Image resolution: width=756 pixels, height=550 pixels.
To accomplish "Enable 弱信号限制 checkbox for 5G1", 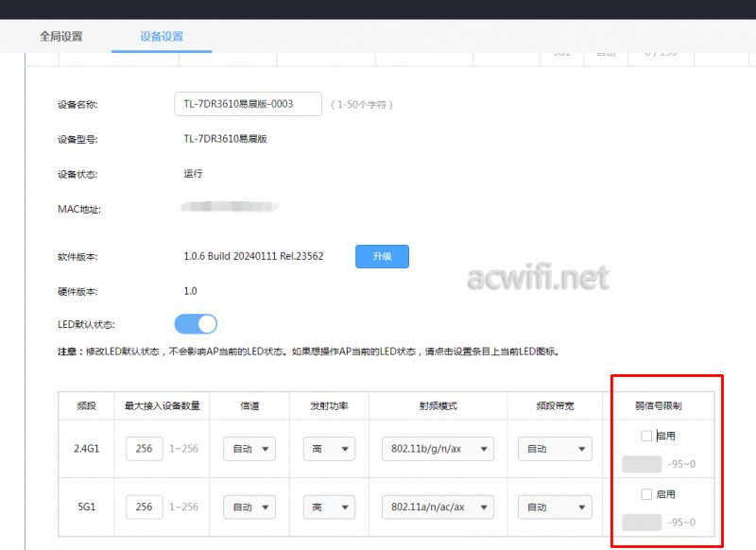I will coord(646,494).
